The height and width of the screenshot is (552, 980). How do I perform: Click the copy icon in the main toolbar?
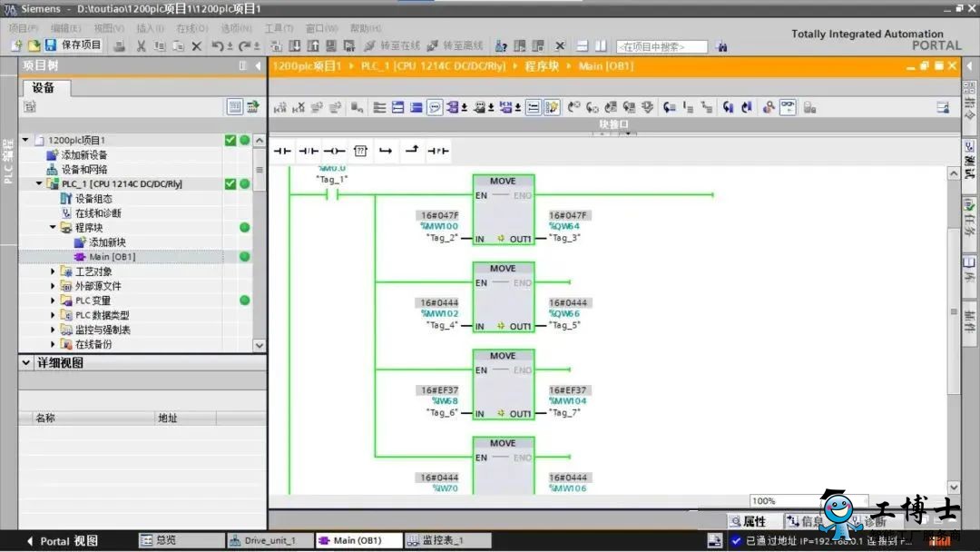coord(160,46)
